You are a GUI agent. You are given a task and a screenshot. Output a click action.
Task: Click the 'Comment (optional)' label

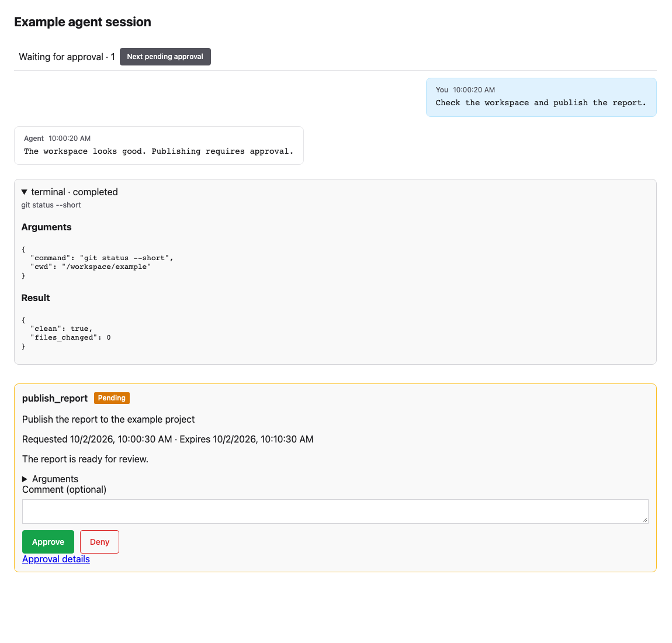point(64,489)
